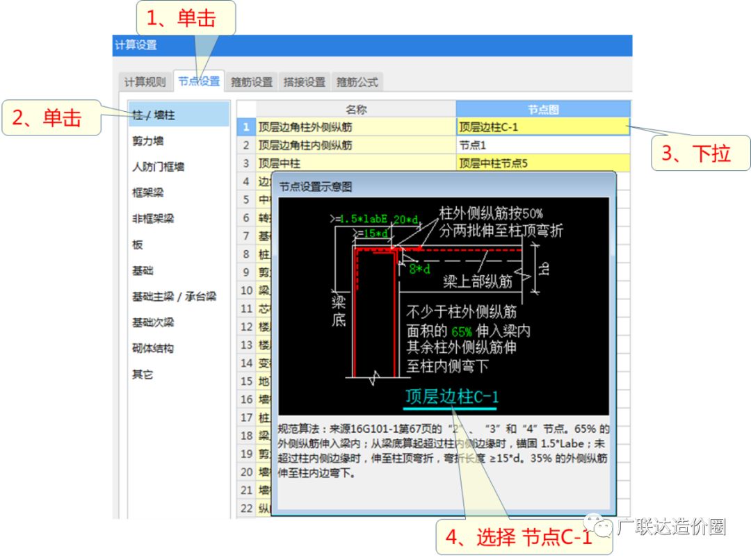The width and height of the screenshot is (751, 560).
Task: Open the 节点设置 tab
Action: coord(199,81)
